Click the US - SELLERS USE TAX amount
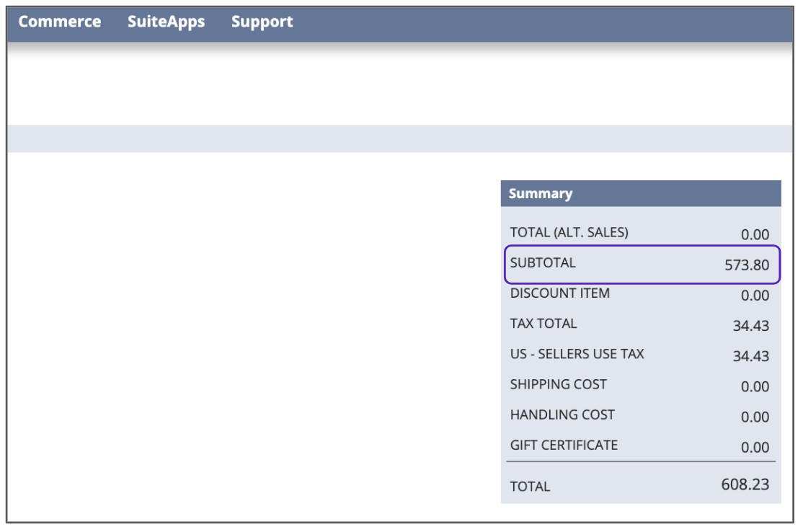This screenshot has height=532, width=803. 750,356
